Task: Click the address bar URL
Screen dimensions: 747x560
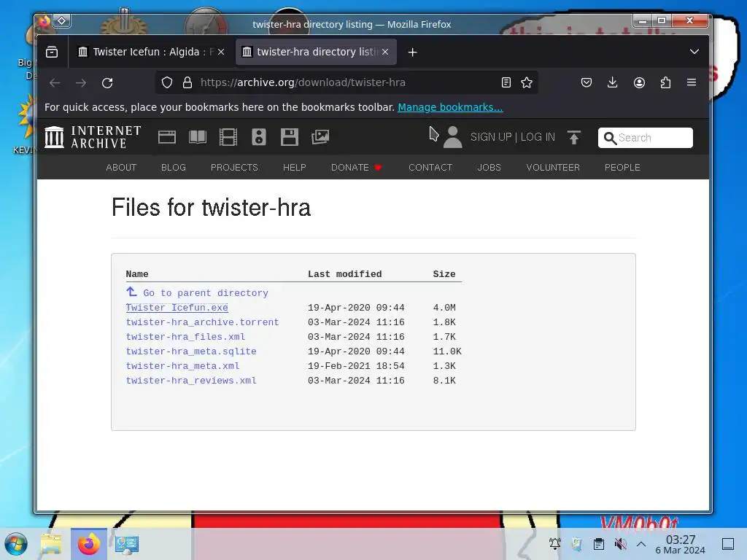Action: coord(303,82)
